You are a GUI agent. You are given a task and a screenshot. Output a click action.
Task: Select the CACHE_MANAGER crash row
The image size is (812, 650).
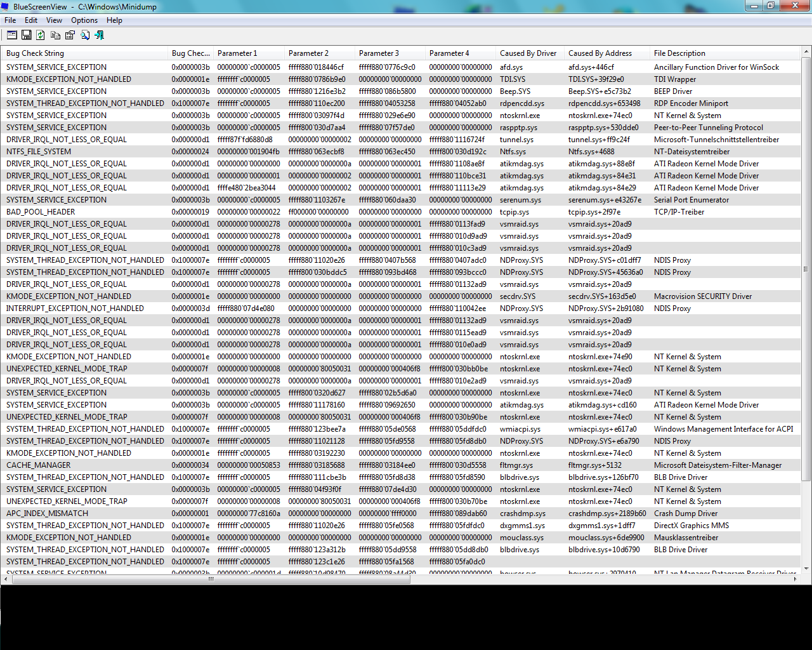click(x=402, y=465)
